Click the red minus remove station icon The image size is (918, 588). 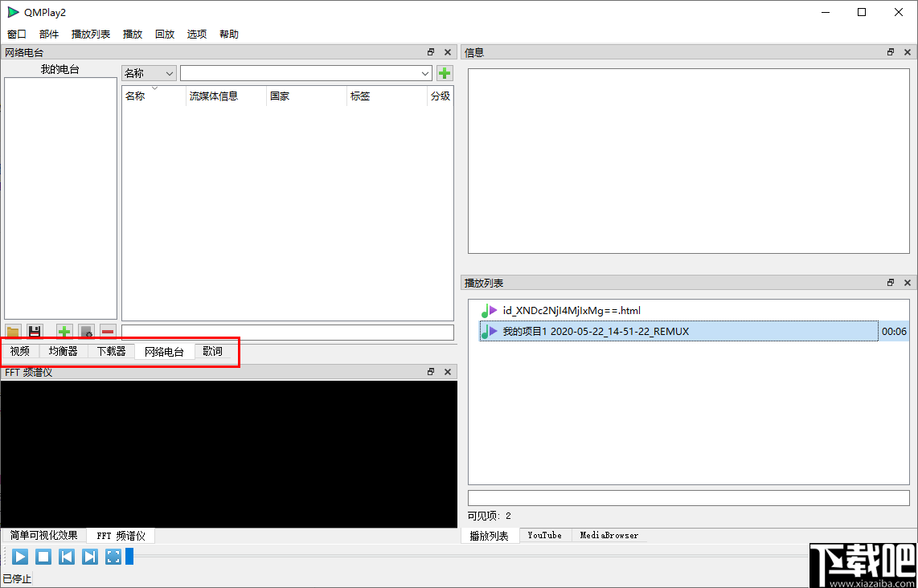pyautogui.click(x=107, y=332)
